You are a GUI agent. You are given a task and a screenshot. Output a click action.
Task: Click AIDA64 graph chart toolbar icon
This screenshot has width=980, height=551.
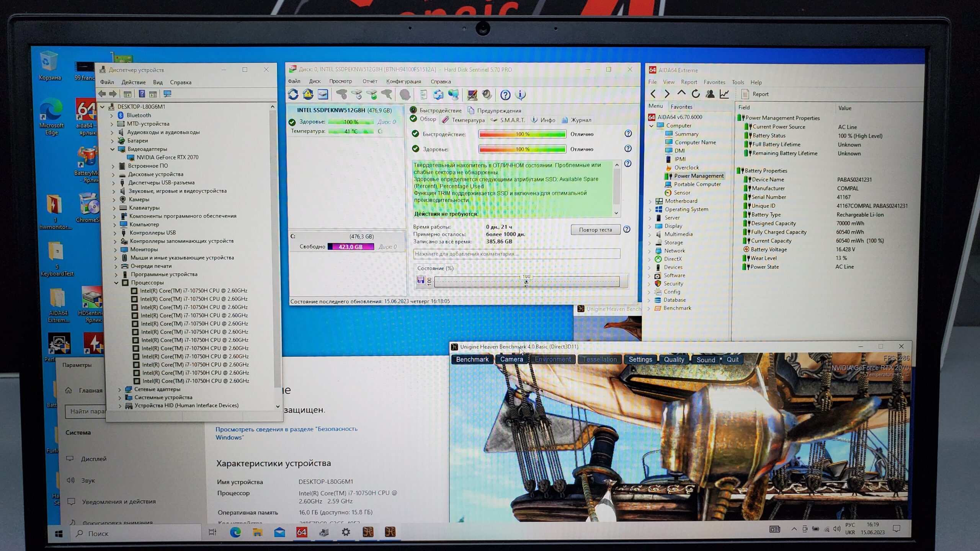(724, 94)
